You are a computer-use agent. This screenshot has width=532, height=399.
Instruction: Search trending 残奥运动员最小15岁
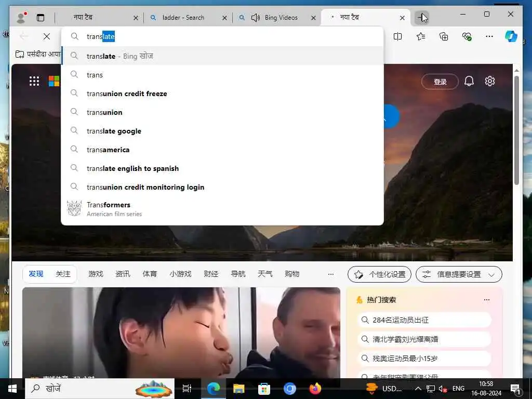424,358
